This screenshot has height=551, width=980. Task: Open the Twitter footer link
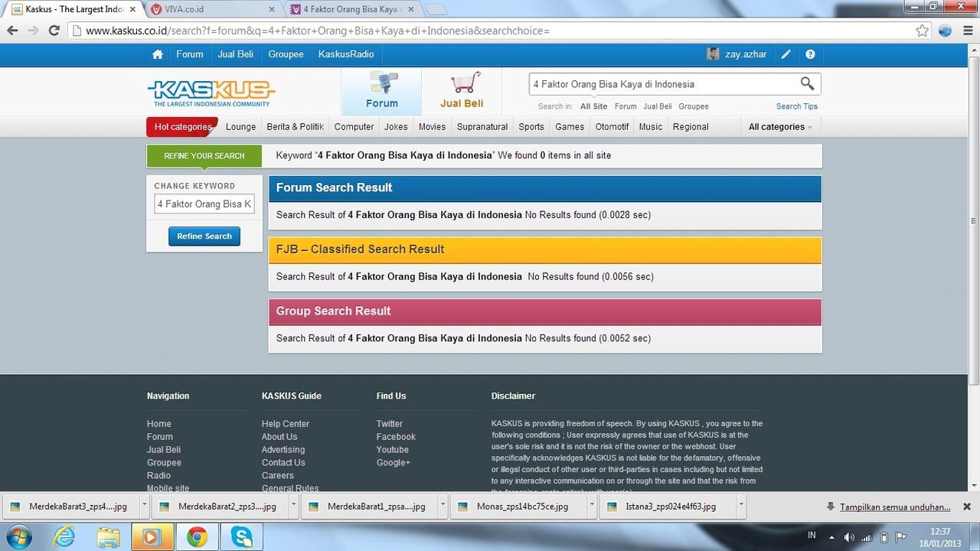point(389,424)
